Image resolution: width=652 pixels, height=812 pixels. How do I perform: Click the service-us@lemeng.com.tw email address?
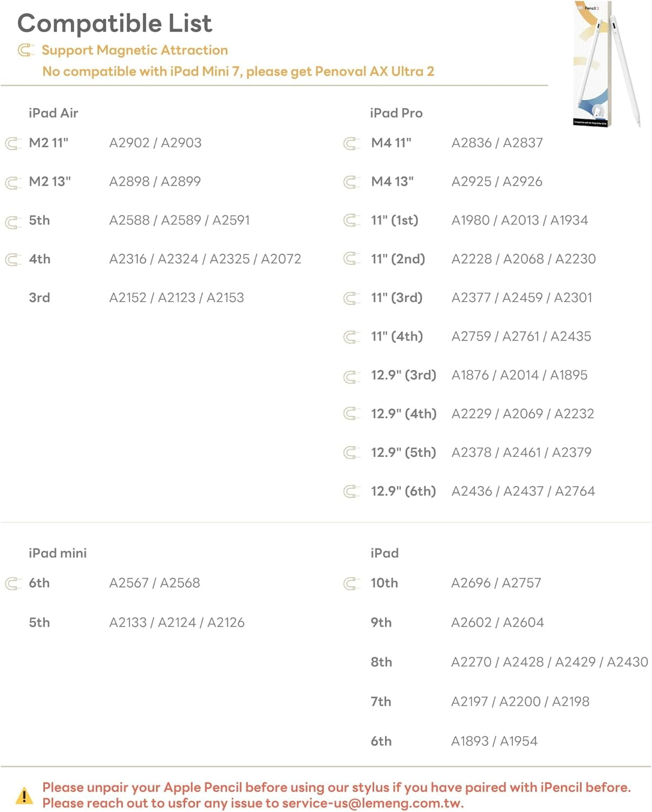point(373,803)
